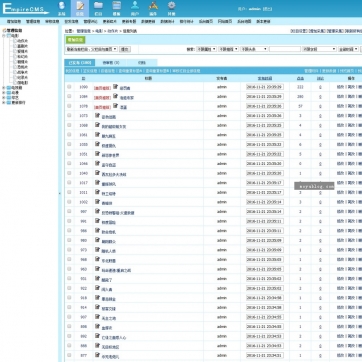Click the edit icon in row ID 986
This screenshot has height=362, width=362.
[97, 231]
